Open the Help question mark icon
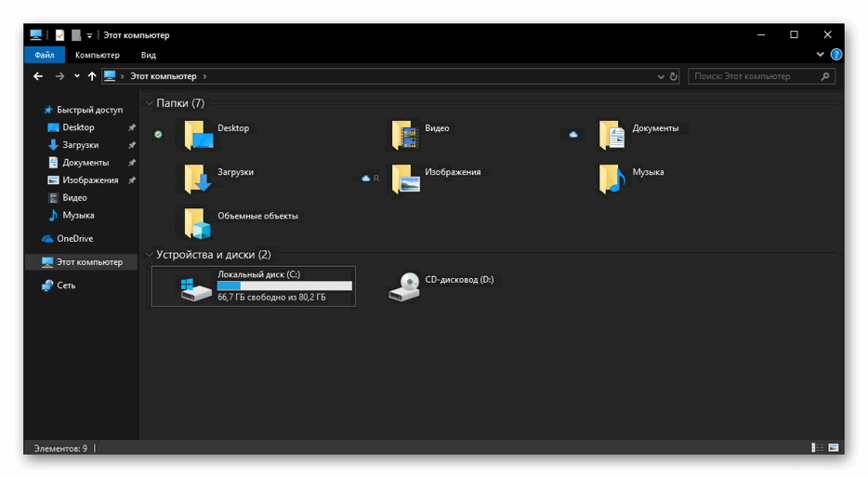The width and height of the screenshot is (868, 478). pyautogui.click(x=836, y=54)
